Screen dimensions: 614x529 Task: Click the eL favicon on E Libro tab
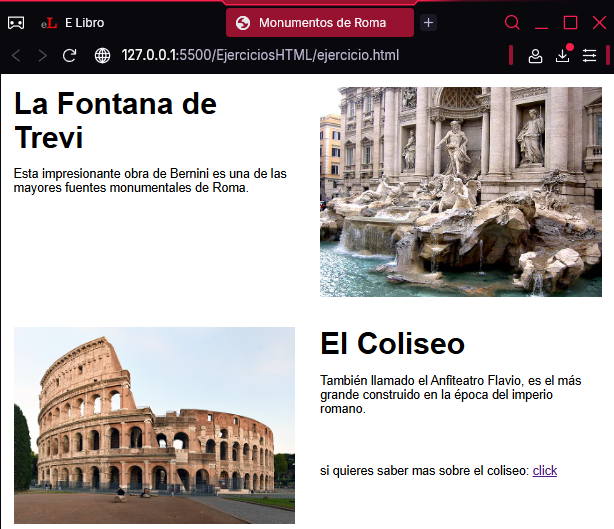point(49,23)
